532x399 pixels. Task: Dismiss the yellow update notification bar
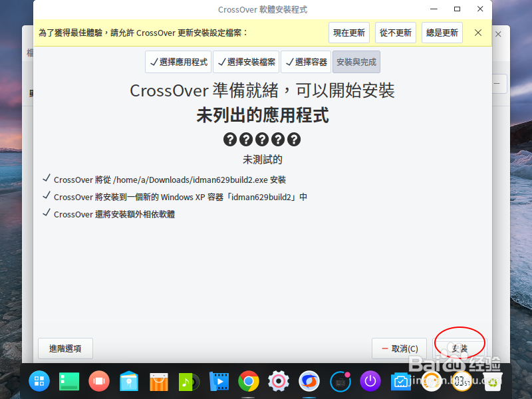pyautogui.click(x=478, y=33)
